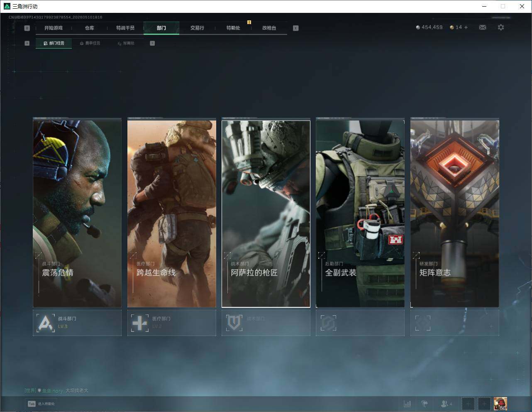The width and height of the screenshot is (532, 412).
Task: Click the research department icon
Action: pyautogui.click(x=423, y=323)
